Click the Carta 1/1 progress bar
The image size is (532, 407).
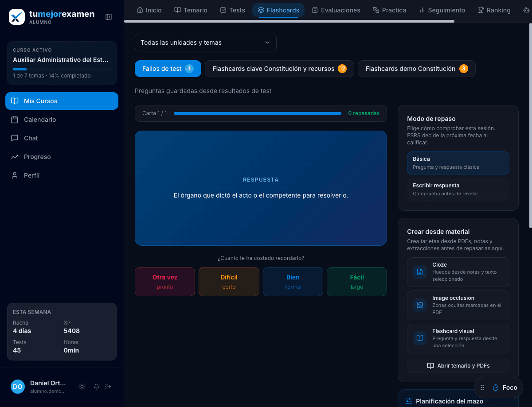pyautogui.click(x=258, y=113)
